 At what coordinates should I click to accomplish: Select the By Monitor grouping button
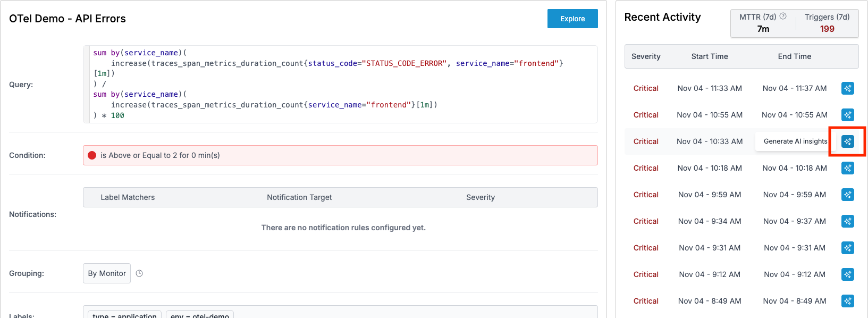[x=107, y=273]
